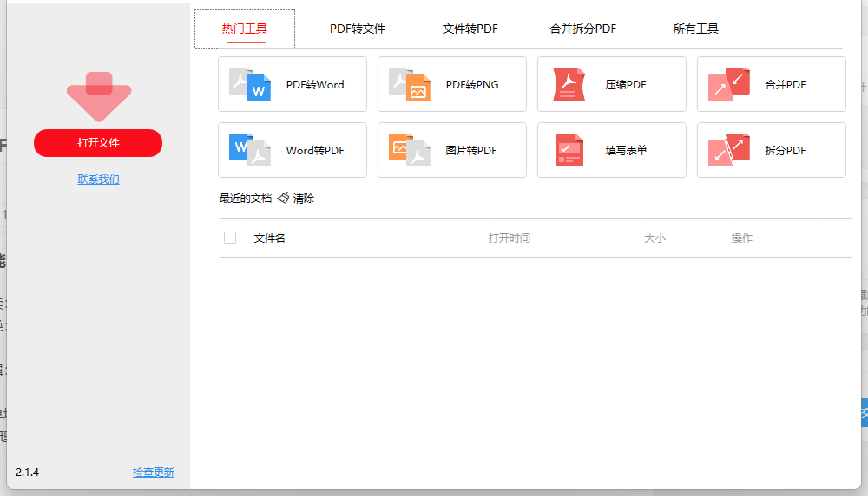
Task: Open the PDF转文件 tab
Action: click(x=358, y=29)
